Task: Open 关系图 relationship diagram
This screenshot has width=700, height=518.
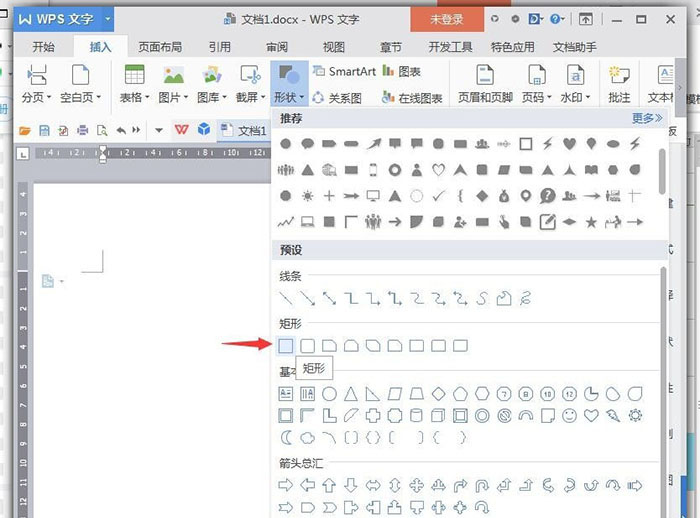Action: [337, 98]
